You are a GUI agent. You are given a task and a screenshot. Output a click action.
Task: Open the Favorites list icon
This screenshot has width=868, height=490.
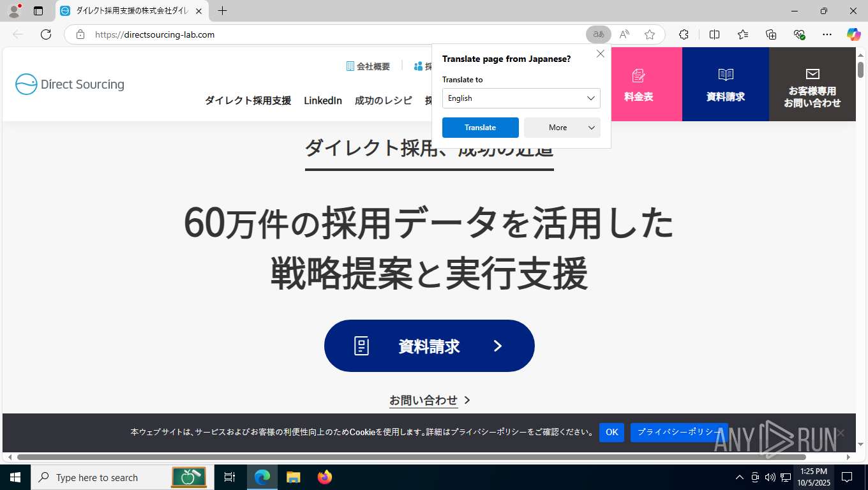pyautogui.click(x=743, y=34)
